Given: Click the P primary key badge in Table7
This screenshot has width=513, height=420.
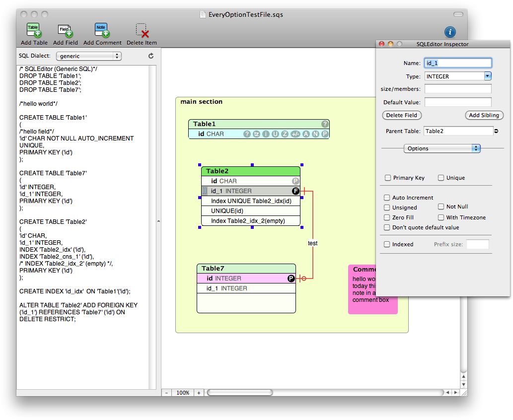Looking at the screenshot, I should click(291, 279).
